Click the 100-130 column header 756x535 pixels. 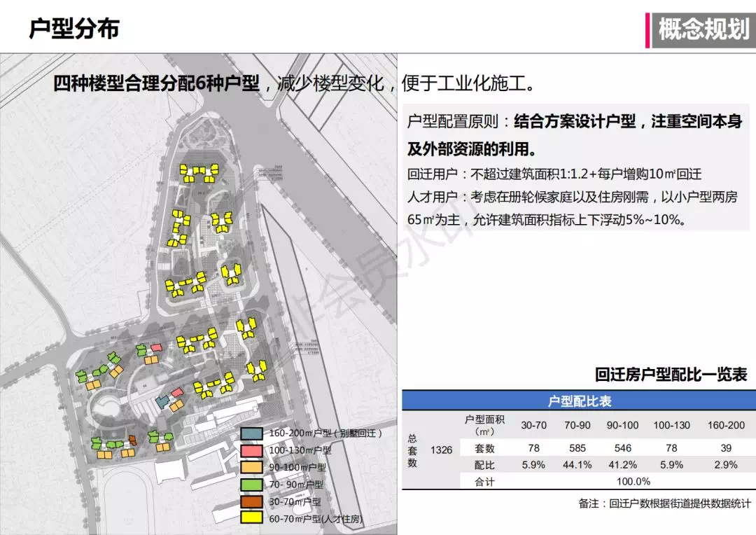click(x=671, y=426)
